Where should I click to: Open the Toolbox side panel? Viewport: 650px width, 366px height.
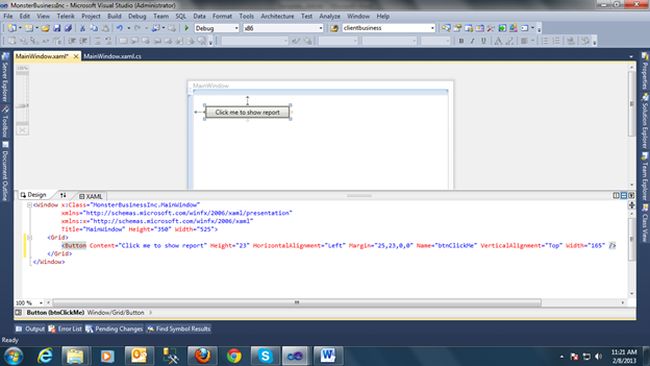[5, 122]
